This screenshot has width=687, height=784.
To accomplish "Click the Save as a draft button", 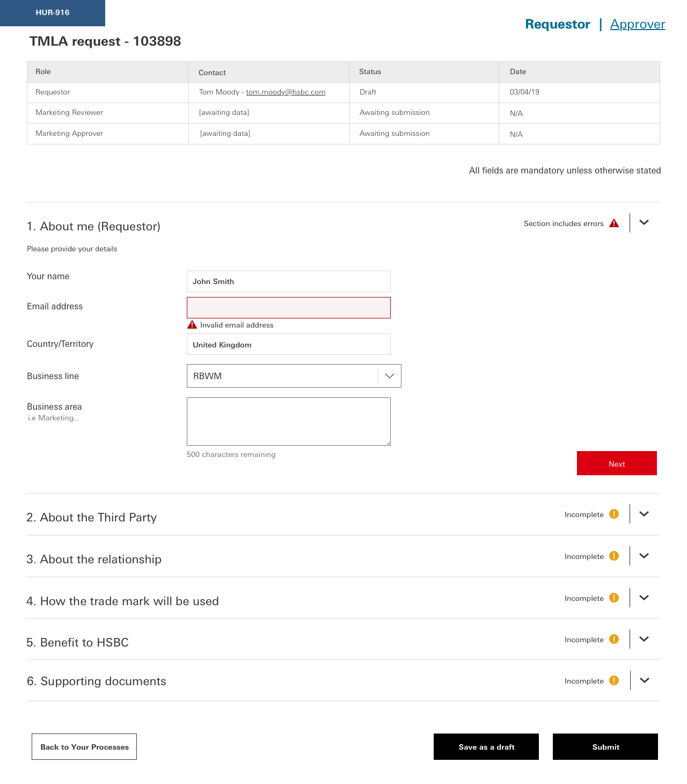I will [x=486, y=747].
